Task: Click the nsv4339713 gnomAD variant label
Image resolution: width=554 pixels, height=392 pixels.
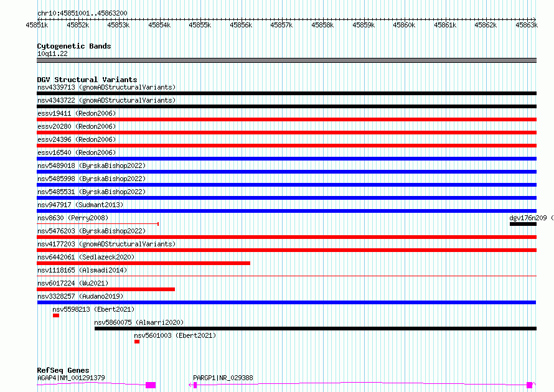Action: click(106, 87)
